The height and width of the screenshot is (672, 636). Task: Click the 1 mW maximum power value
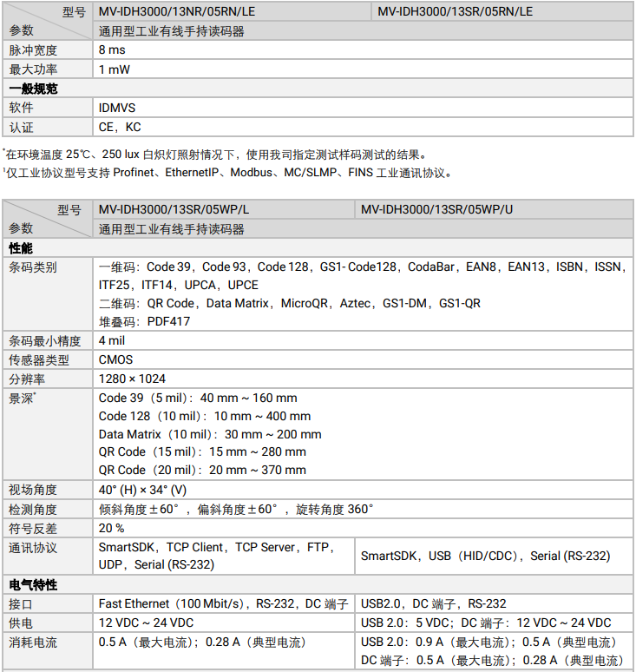(114, 69)
